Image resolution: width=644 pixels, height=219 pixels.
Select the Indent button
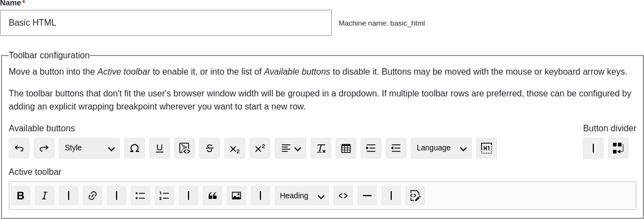tap(371, 148)
